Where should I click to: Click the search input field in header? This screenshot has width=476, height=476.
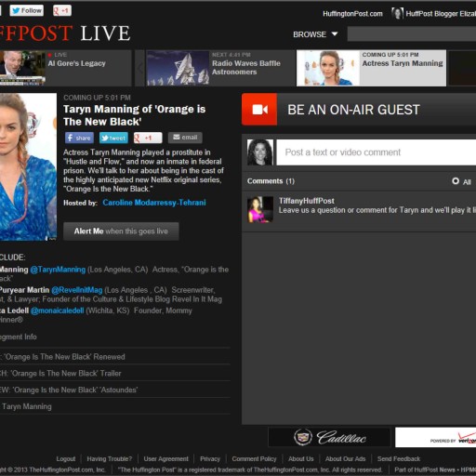point(412,33)
